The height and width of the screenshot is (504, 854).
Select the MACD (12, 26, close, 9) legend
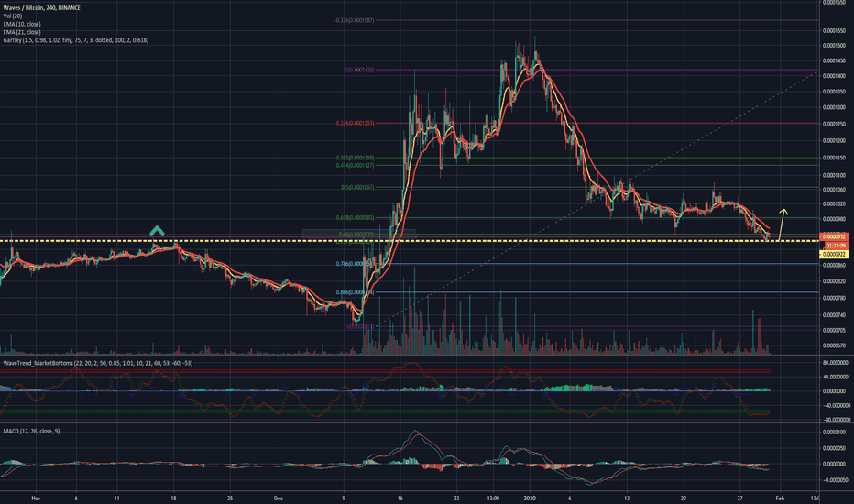[31, 431]
